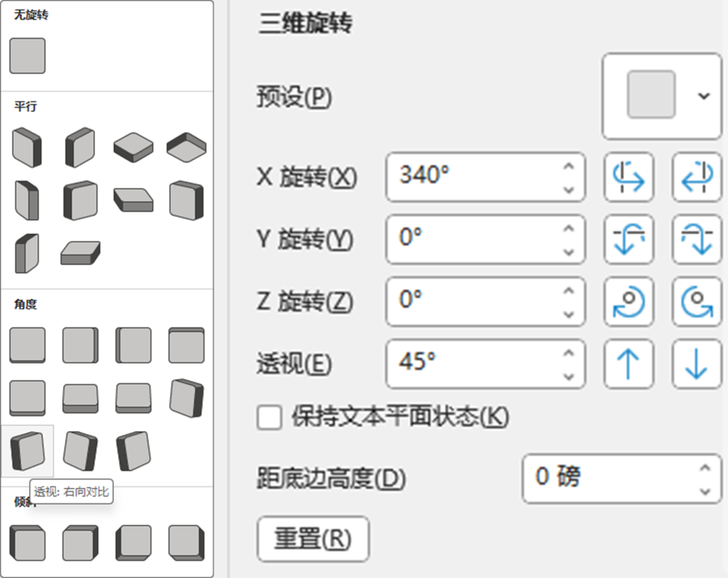Increase 距底边高度 with up spinner
728x578 pixels.
point(705,468)
